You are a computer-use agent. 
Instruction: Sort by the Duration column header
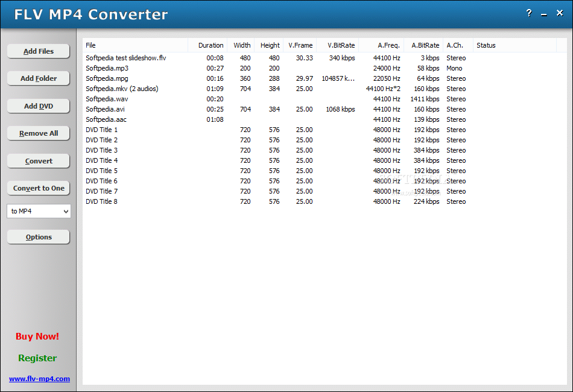coord(207,45)
